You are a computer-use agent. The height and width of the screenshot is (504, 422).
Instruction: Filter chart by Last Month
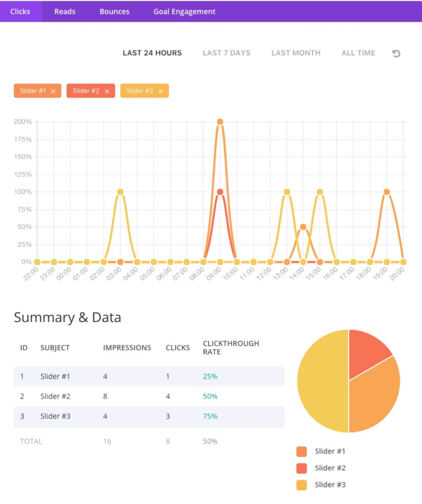coord(296,53)
